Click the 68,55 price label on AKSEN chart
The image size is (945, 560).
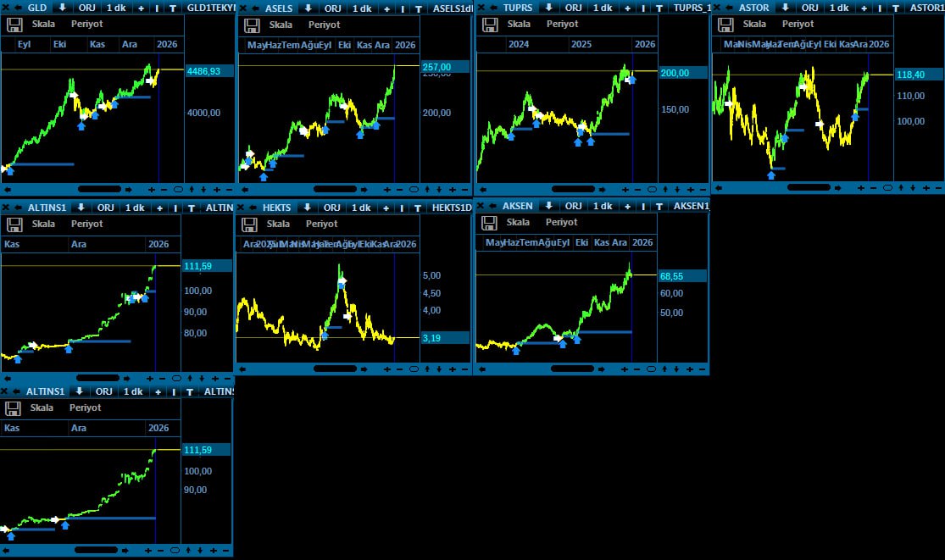point(682,276)
